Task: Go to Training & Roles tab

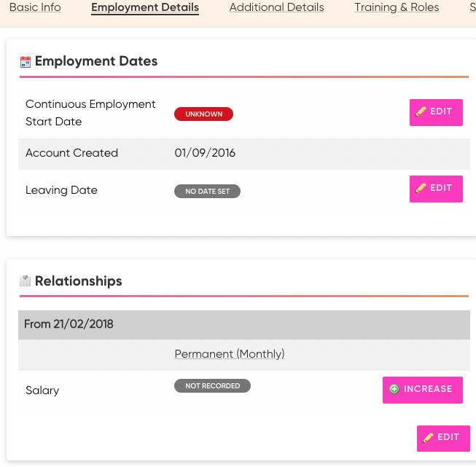Action: [397, 7]
